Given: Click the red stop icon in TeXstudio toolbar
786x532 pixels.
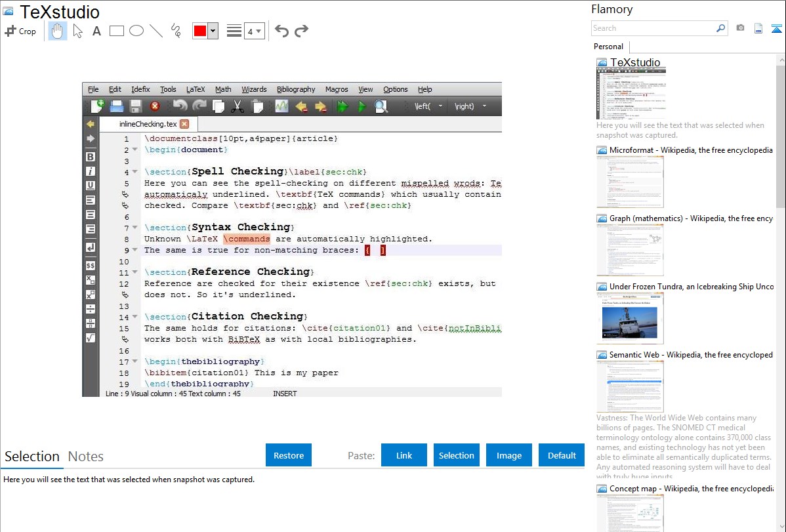Looking at the screenshot, I should tap(155, 106).
